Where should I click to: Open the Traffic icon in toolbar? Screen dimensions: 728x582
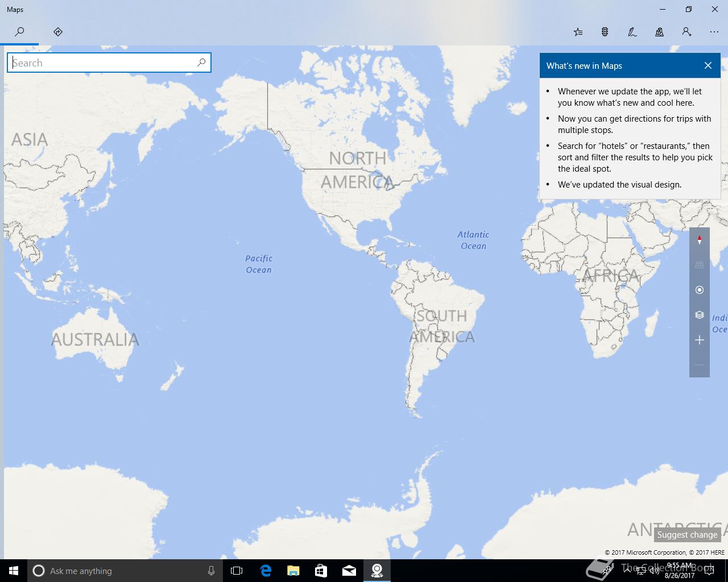click(x=605, y=32)
